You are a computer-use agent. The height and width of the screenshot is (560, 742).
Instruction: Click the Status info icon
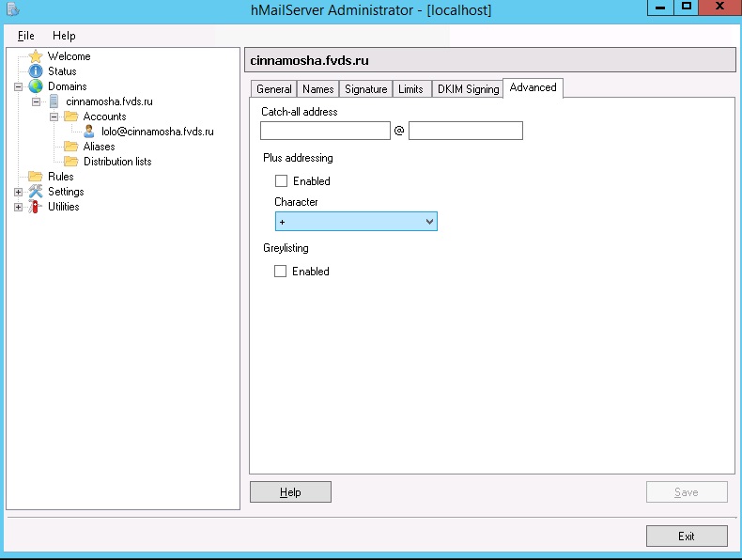[36, 71]
